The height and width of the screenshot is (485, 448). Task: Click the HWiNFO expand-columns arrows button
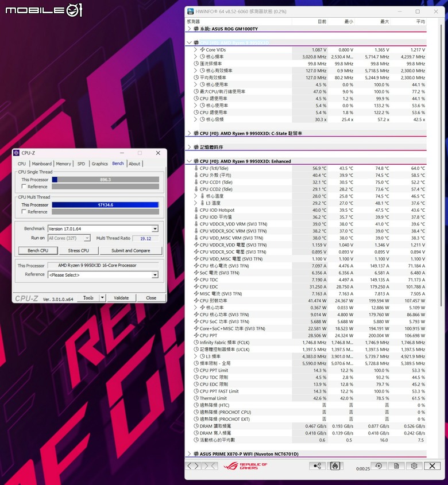193,466
